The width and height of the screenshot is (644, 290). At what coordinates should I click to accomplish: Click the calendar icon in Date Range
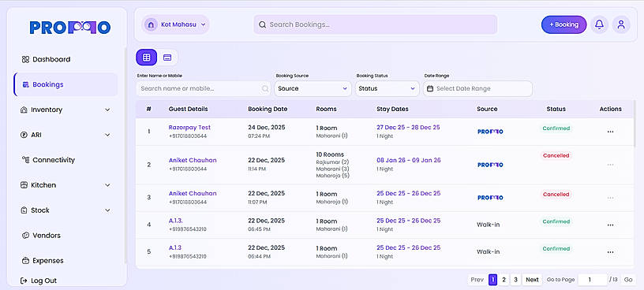430,88
